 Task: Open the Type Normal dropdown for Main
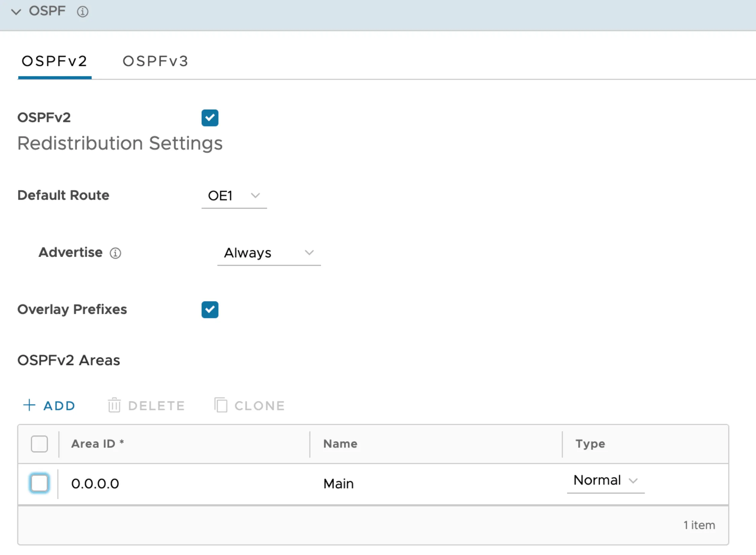[x=605, y=481]
